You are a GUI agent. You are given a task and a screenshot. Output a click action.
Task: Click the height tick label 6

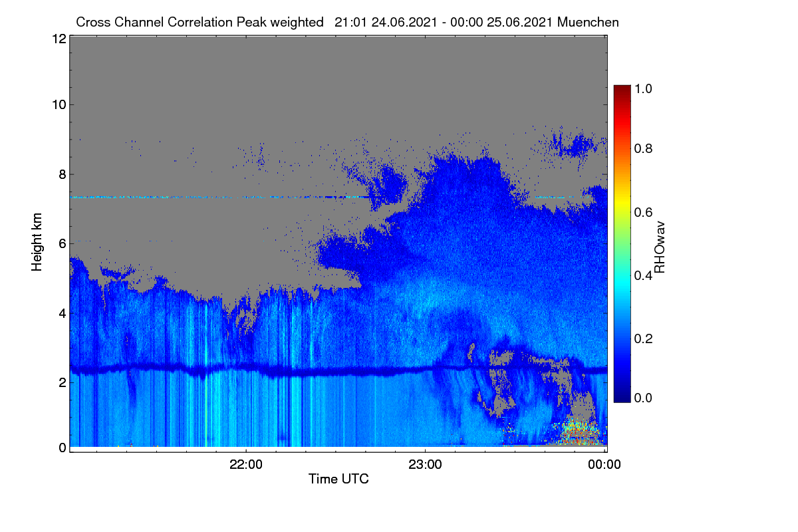click(x=63, y=244)
